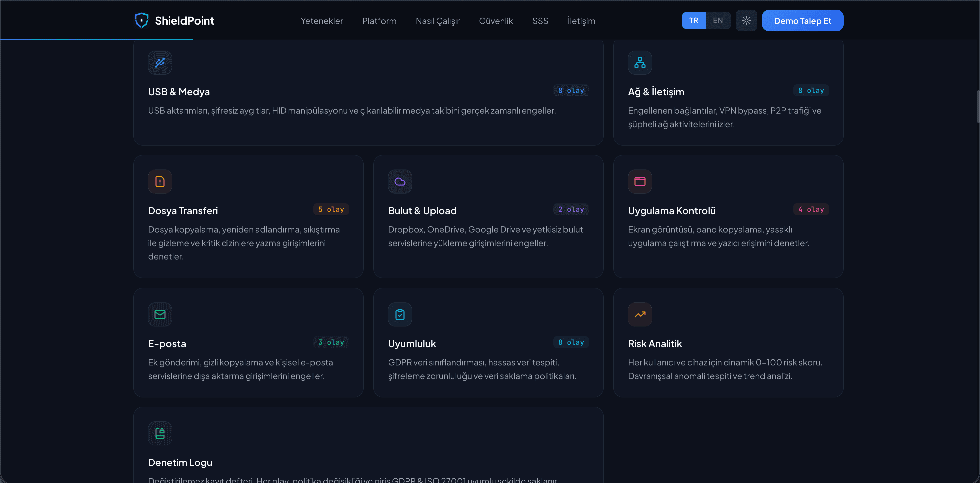Click the GDPR veri sınıflandırması description
The image size is (980, 483).
(482, 369)
